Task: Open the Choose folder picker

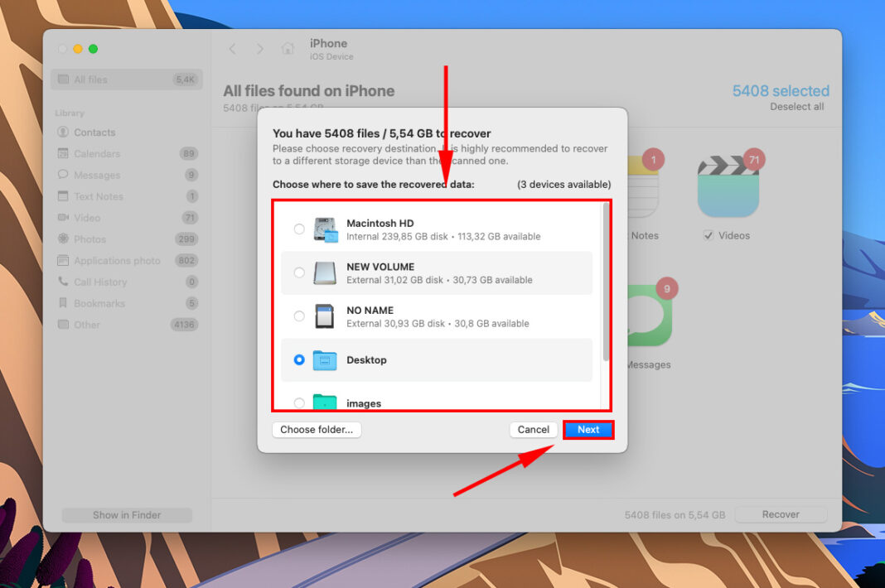Action: click(x=317, y=430)
